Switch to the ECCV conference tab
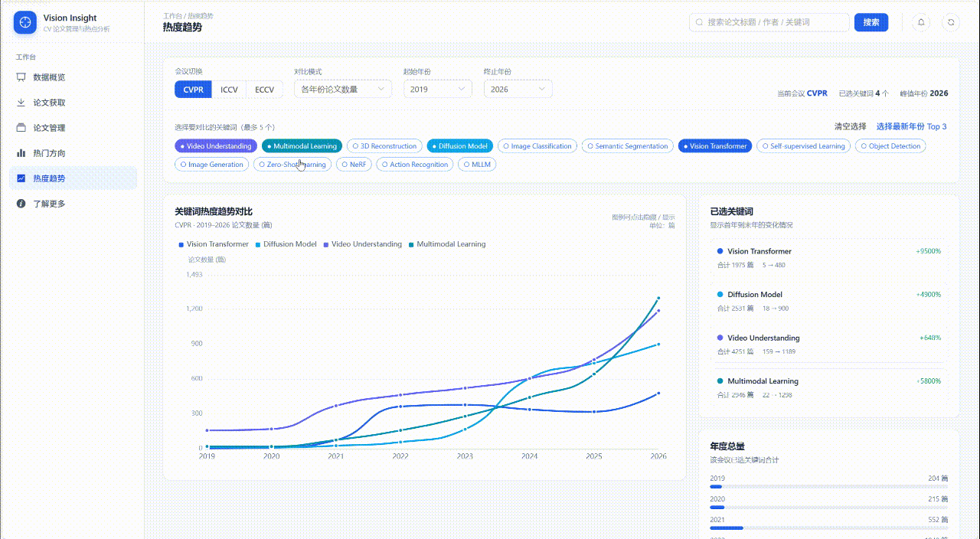Viewport: 980px width, 539px height. (x=265, y=90)
